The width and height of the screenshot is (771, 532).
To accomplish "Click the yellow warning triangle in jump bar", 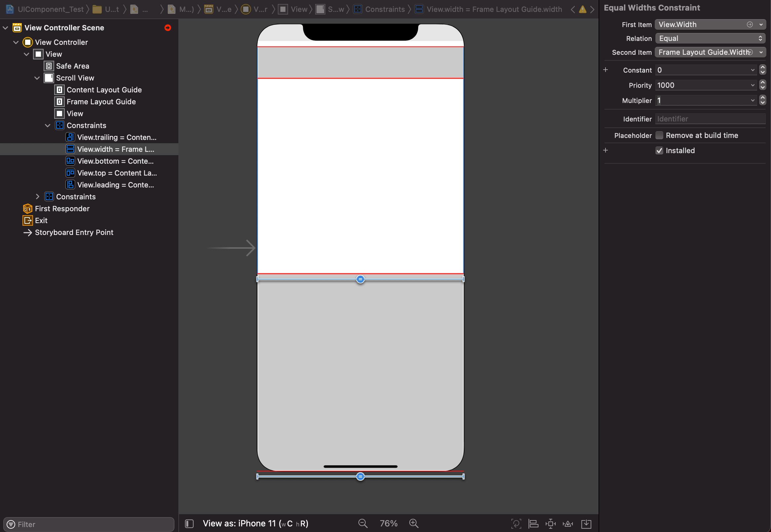I will tap(582, 9).
